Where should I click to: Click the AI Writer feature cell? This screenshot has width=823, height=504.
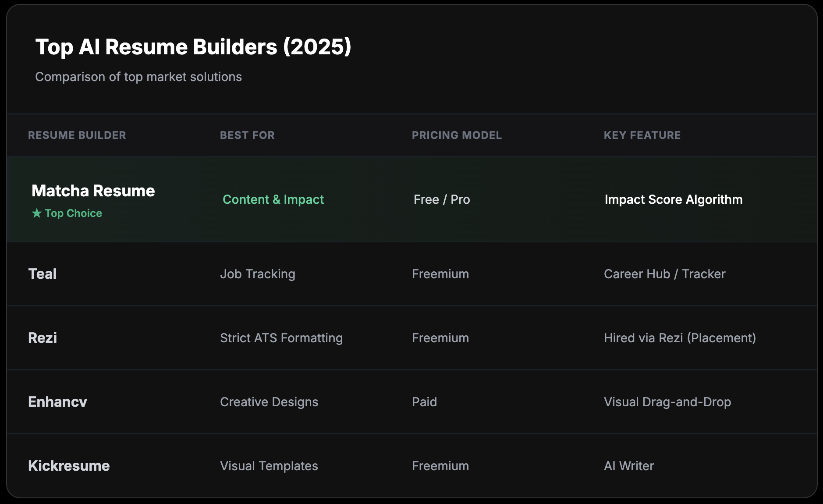click(x=628, y=466)
